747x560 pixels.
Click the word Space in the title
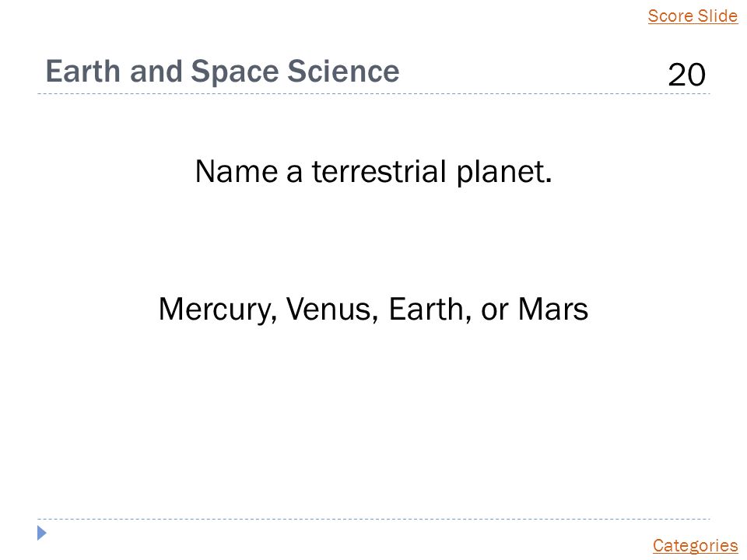(234, 72)
